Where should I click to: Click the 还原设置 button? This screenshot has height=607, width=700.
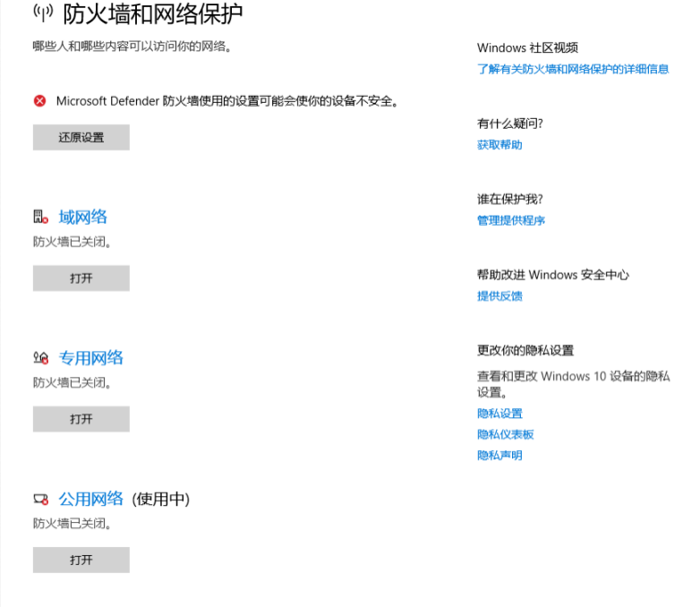(81, 137)
